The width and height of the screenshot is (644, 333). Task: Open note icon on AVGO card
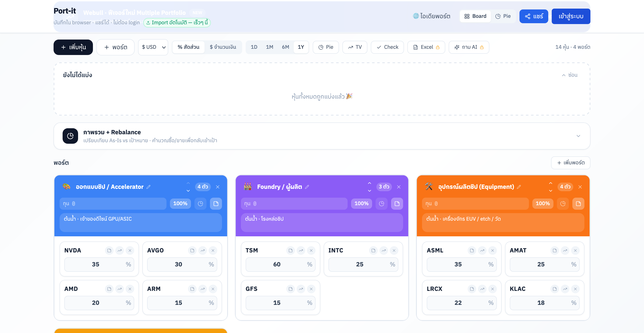tap(192, 250)
